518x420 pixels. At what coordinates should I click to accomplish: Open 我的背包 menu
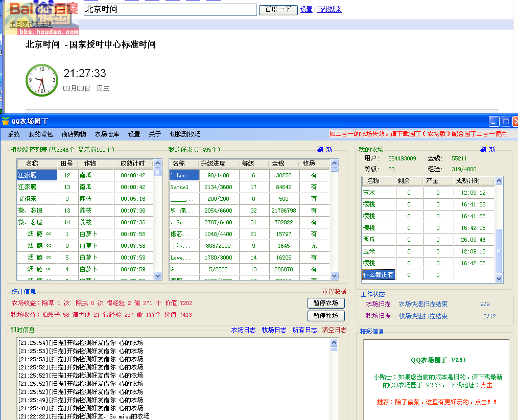pyautogui.click(x=40, y=134)
